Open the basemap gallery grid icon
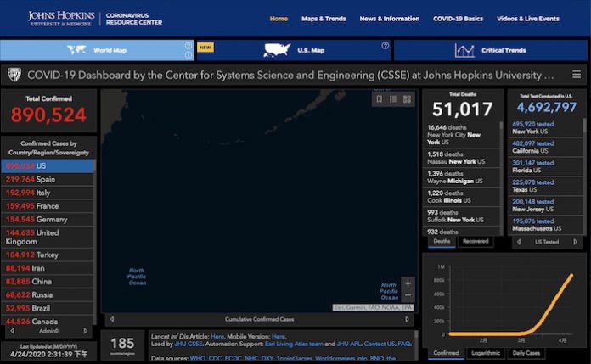The image size is (591, 364). tap(407, 99)
